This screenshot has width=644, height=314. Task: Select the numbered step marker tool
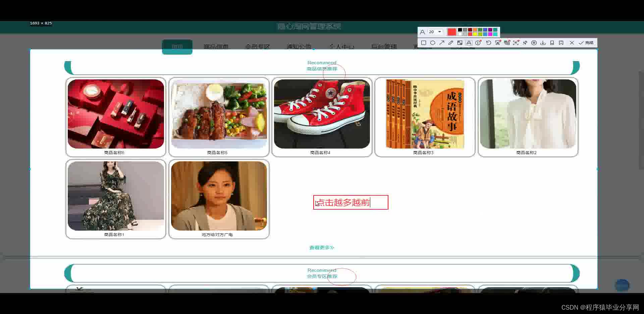coord(478,43)
